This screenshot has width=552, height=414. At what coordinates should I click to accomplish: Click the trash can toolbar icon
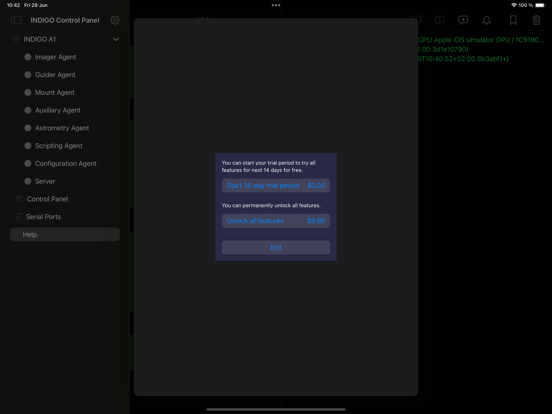coord(536,20)
